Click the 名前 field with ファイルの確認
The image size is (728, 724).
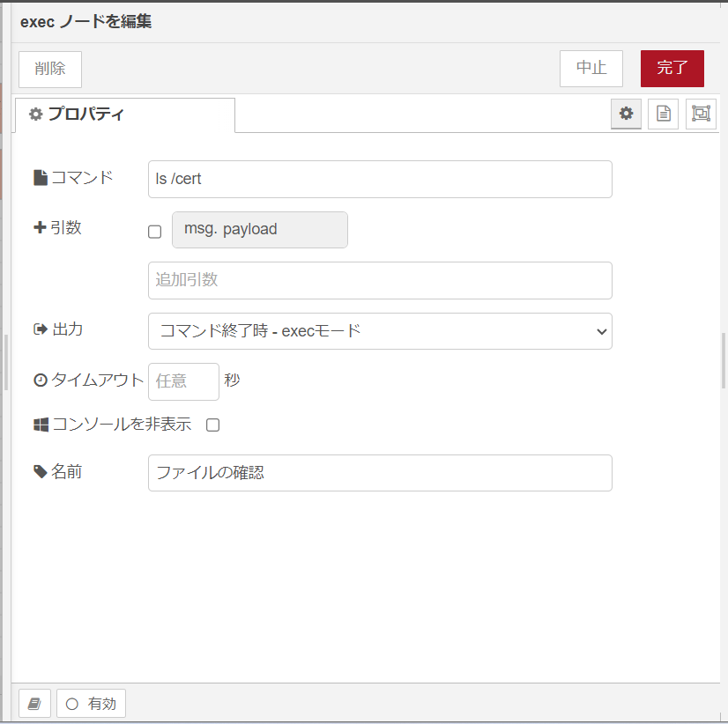pyautogui.click(x=380, y=473)
